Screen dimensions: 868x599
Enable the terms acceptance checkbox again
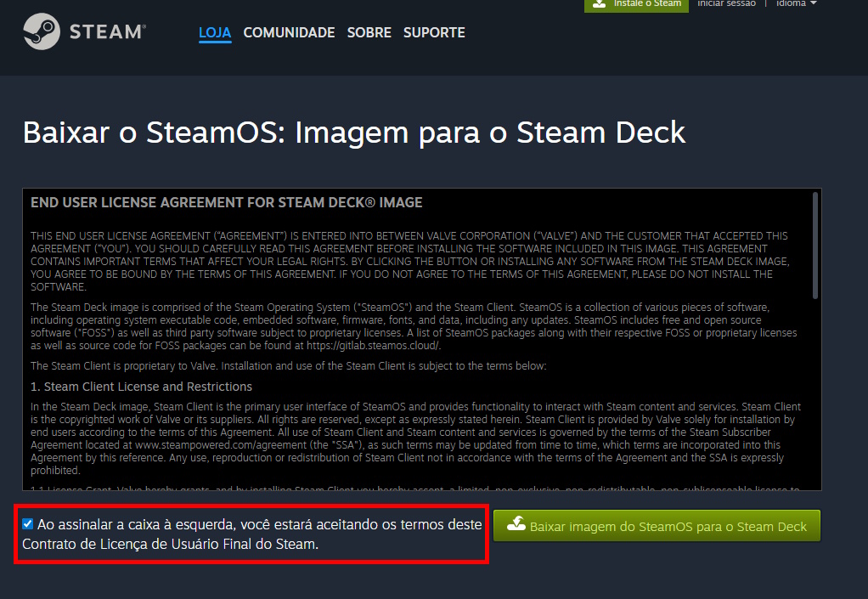27,523
